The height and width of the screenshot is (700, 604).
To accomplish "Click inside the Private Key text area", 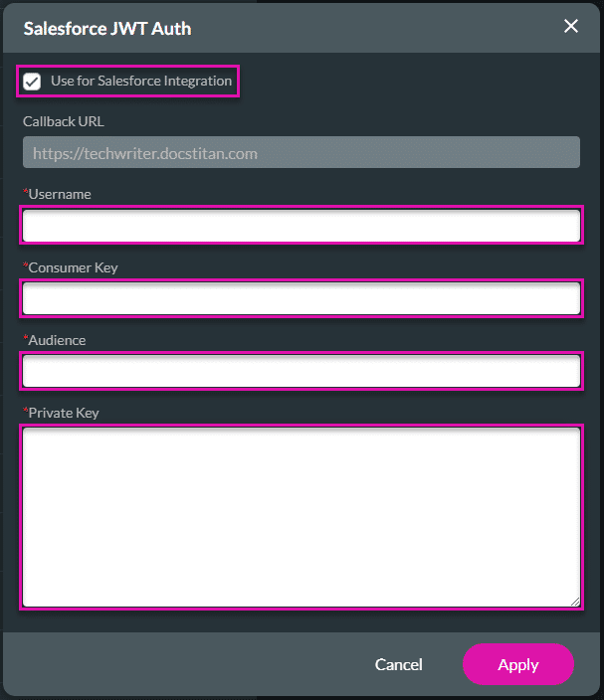I will (302, 517).
